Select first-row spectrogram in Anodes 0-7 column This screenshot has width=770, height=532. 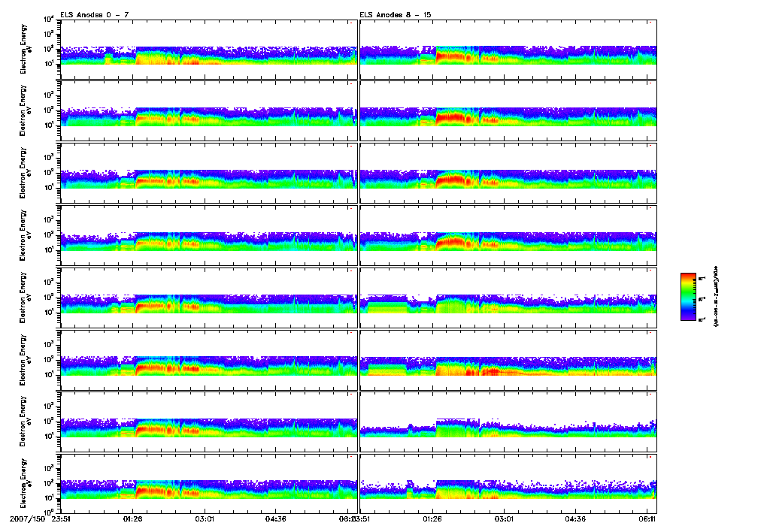click(209, 50)
